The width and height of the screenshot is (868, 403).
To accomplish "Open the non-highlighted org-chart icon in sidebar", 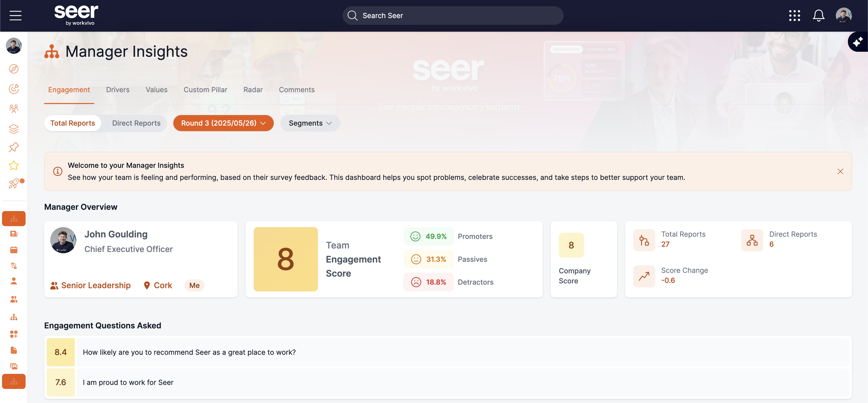I will (14, 317).
